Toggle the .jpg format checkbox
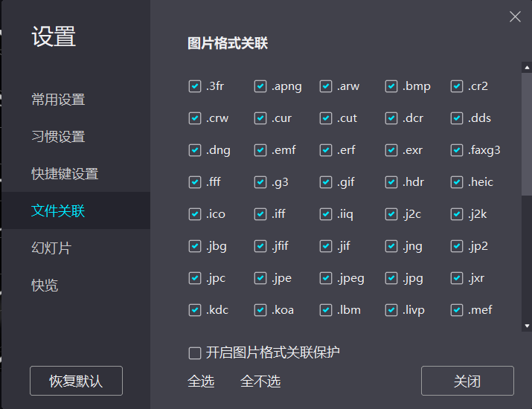 point(391,278)
